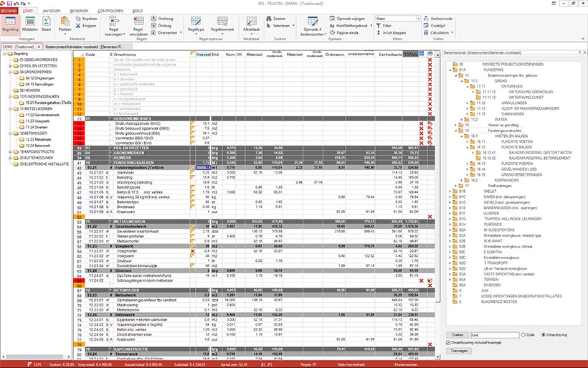Open the Calculators tool
588x368 pixels.
436,32
